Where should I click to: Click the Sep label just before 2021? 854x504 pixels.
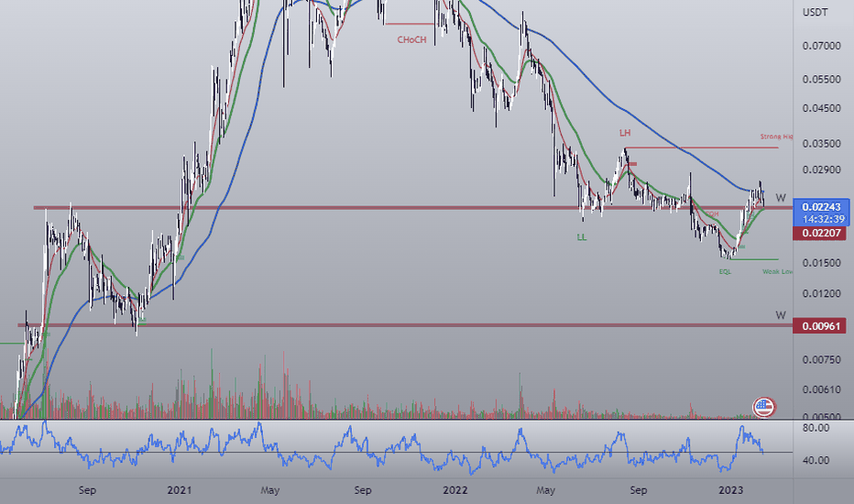coord(87,490)
